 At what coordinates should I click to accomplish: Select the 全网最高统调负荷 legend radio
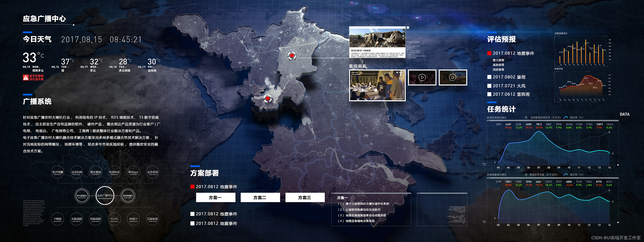tap(526, 117)
